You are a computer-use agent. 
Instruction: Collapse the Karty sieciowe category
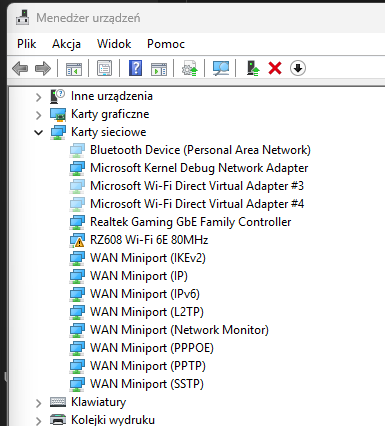(39, 133)
